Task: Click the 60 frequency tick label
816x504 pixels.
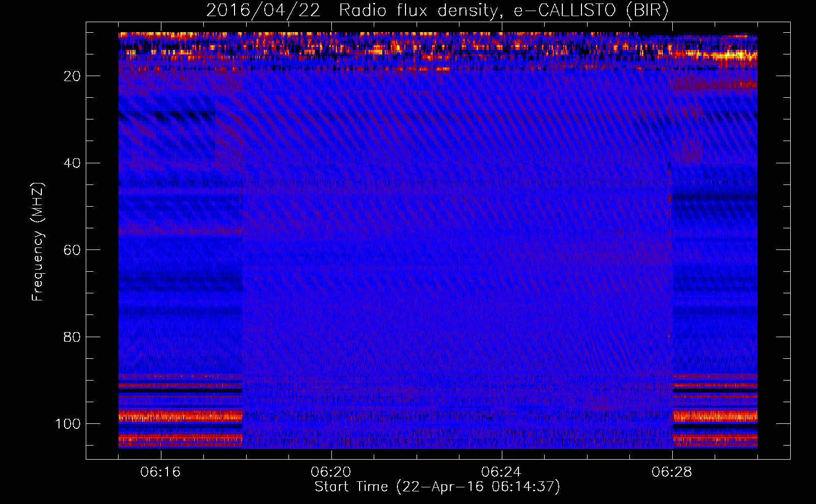Action: (x=73, y=250)
